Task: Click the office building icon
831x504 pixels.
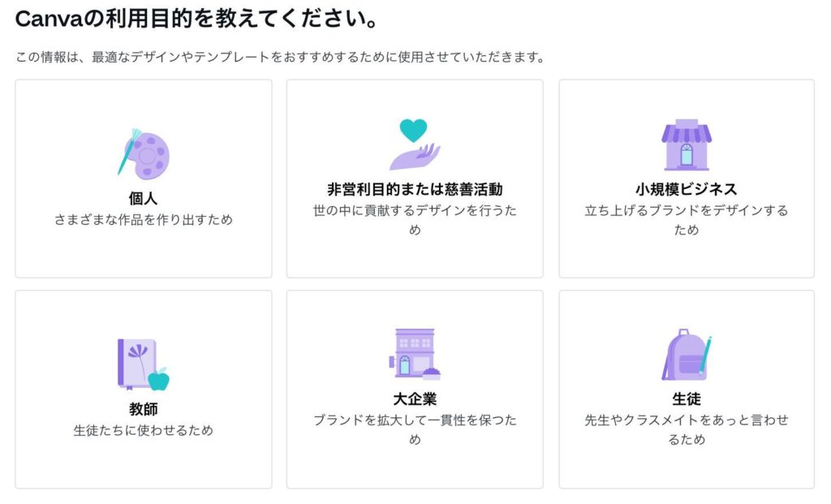Action: point(415,354)
